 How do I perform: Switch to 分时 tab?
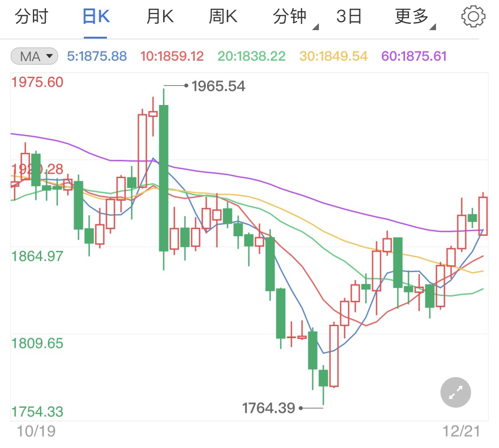tap(31, 17)
